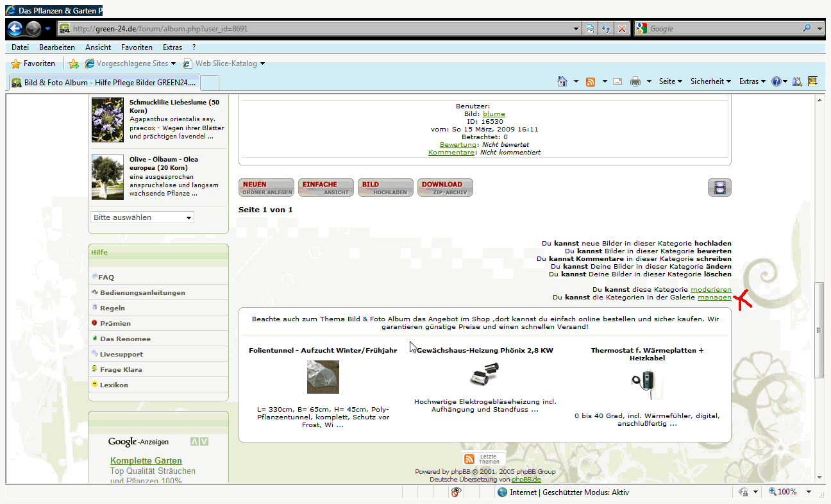Click the Stop loading red X icon
831x504 pixels.
point(621,29)
